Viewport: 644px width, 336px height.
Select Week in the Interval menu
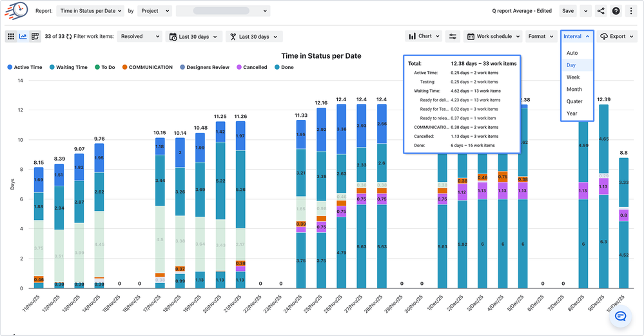(x=572, y=77)
